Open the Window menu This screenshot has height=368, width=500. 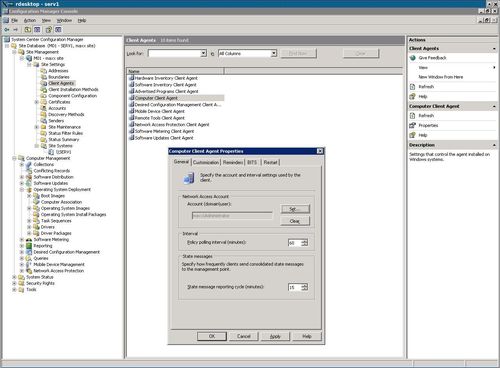[x=64, y=20]
